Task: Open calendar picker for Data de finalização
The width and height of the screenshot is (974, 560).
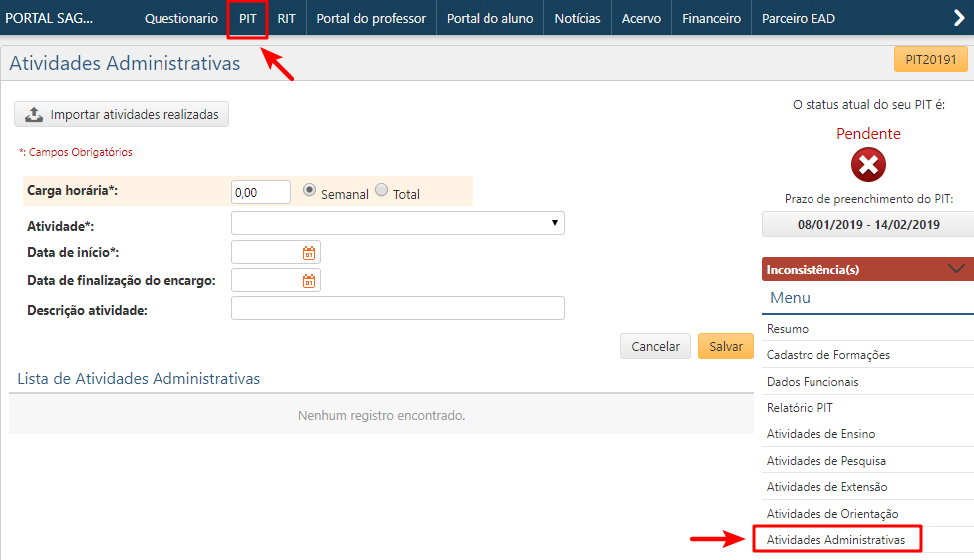Action: [x=309, y=281]
